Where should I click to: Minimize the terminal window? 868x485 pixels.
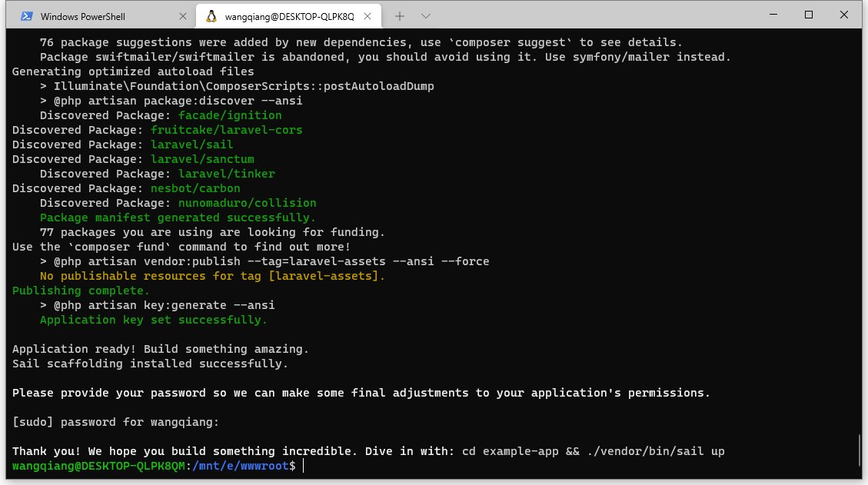tap(772, 15)
